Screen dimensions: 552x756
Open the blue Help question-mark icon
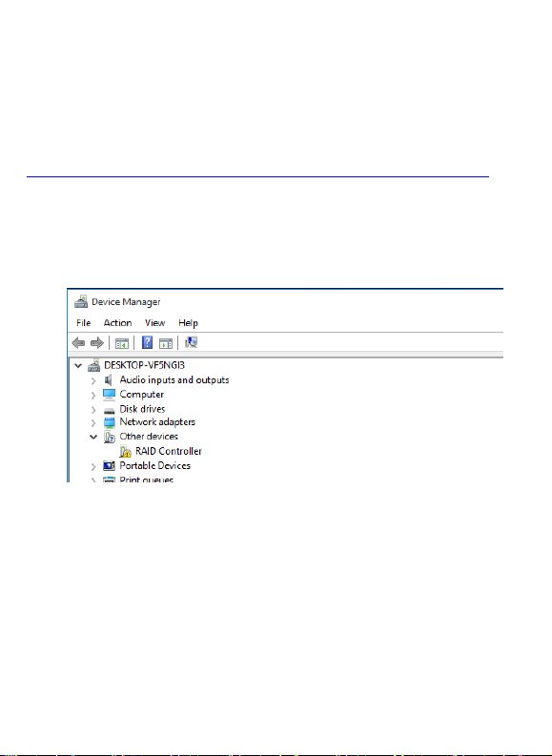(148, 343)
